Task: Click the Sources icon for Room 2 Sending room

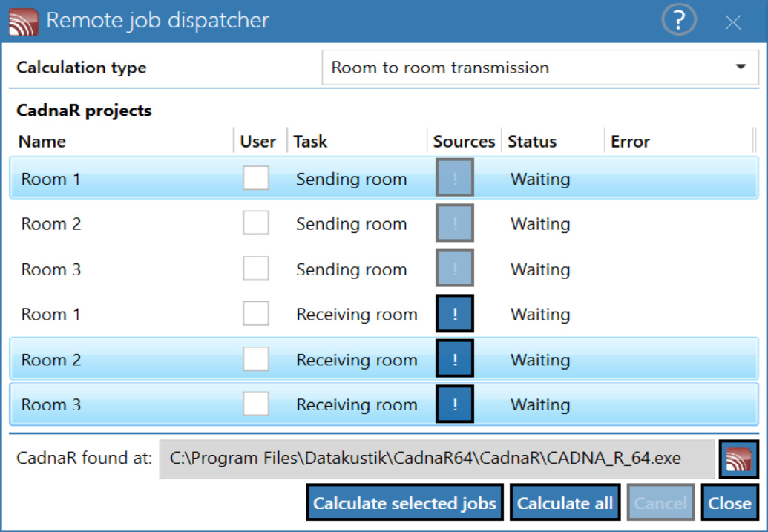Action: click(455, 223)
